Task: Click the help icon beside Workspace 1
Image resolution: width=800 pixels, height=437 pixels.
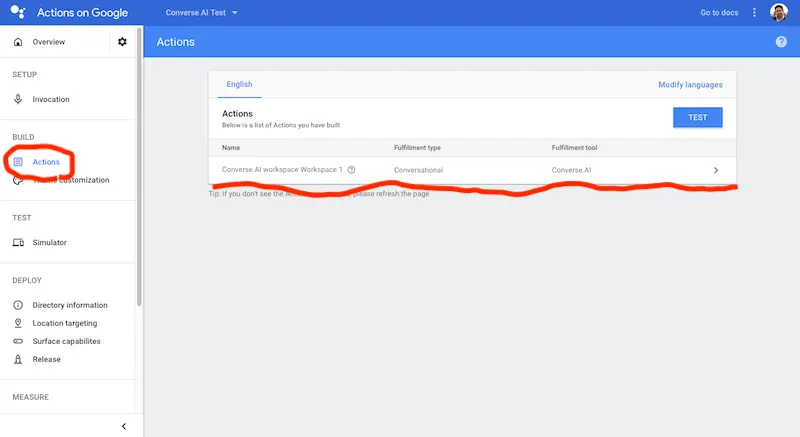Action: point(352,170)
